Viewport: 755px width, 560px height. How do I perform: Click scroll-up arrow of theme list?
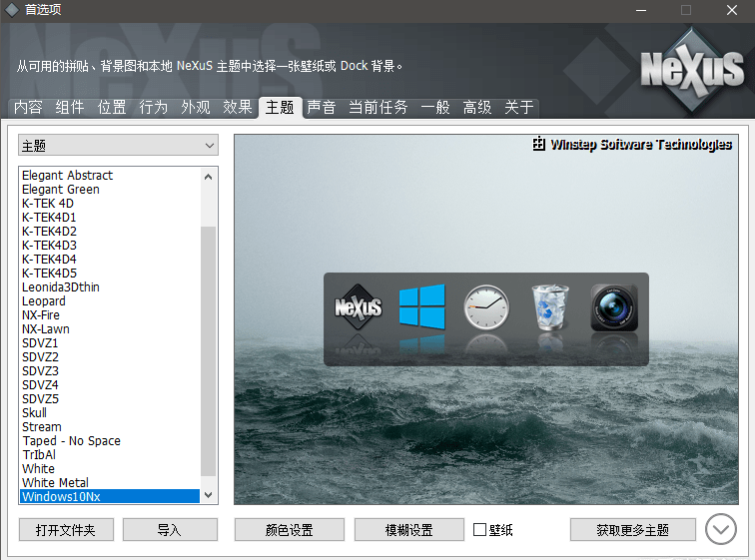point(209,176)
